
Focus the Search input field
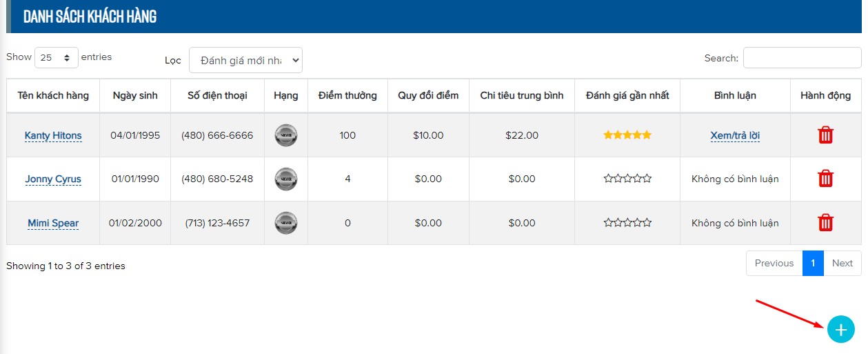(802, 58)
